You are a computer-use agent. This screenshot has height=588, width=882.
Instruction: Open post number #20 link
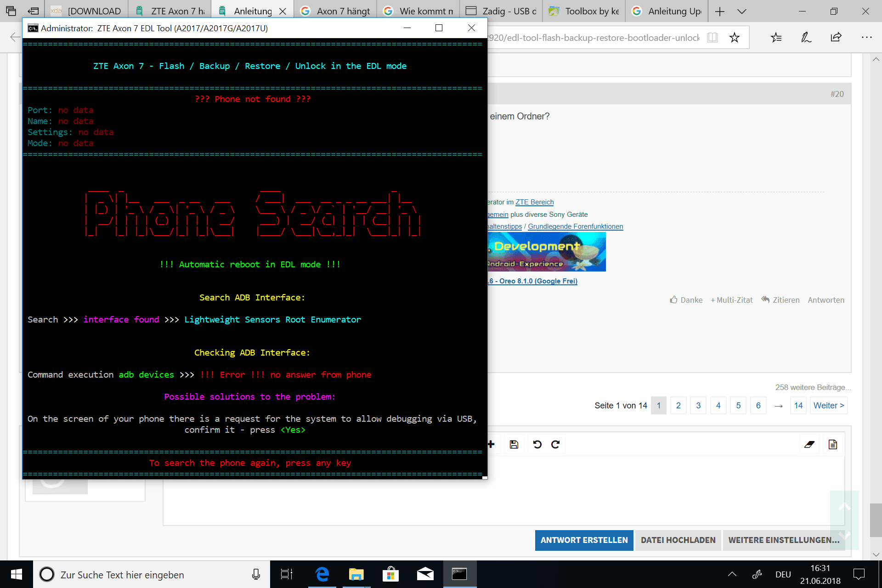[x=837, y=94]
